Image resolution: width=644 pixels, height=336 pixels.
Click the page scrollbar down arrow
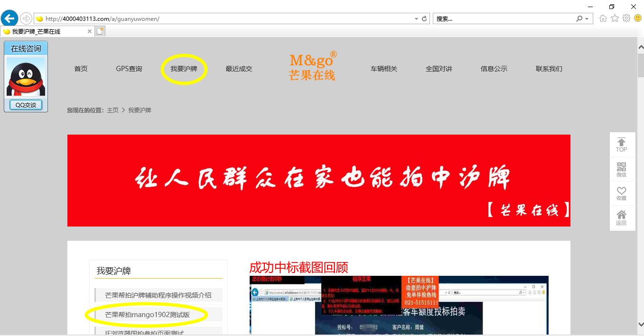[640, 325]
